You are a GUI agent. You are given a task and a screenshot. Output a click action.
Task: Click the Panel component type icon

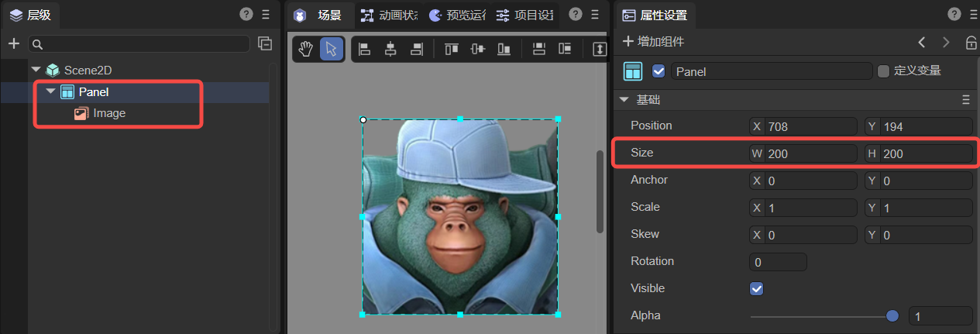(x=633, y=71)
